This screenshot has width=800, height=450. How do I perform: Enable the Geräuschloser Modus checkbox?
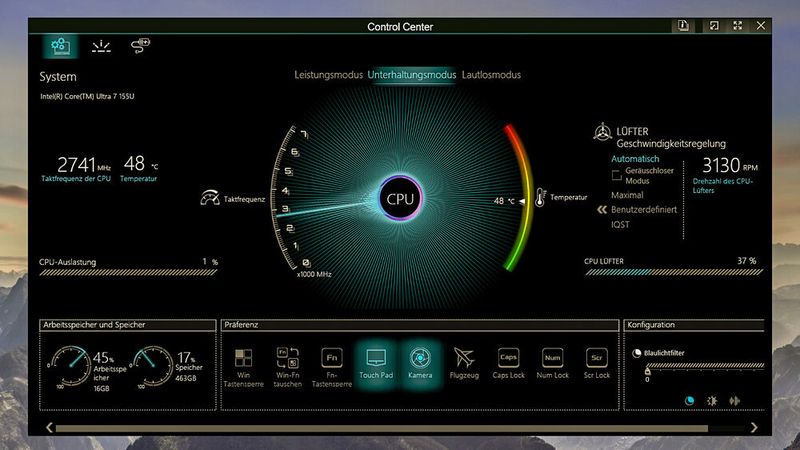pyautogui.click(x=616, y=175)
